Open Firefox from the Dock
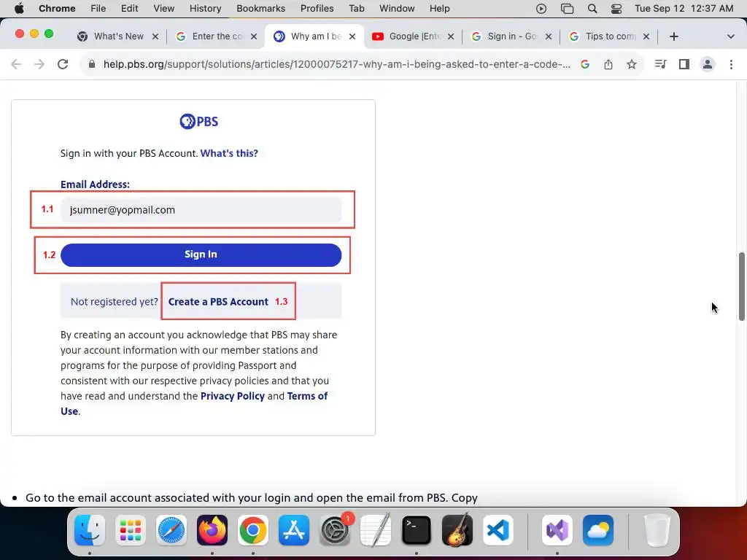747x560 pixels. [212, 530]
